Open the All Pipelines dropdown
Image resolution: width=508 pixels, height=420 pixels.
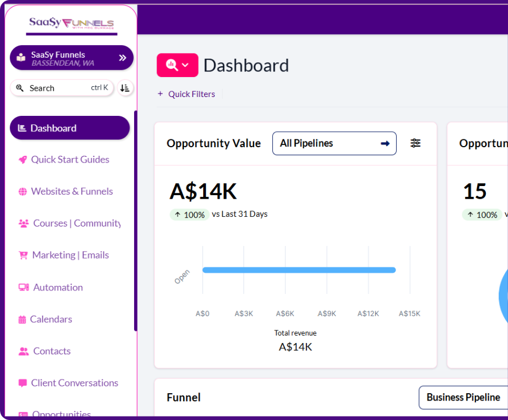334,143
